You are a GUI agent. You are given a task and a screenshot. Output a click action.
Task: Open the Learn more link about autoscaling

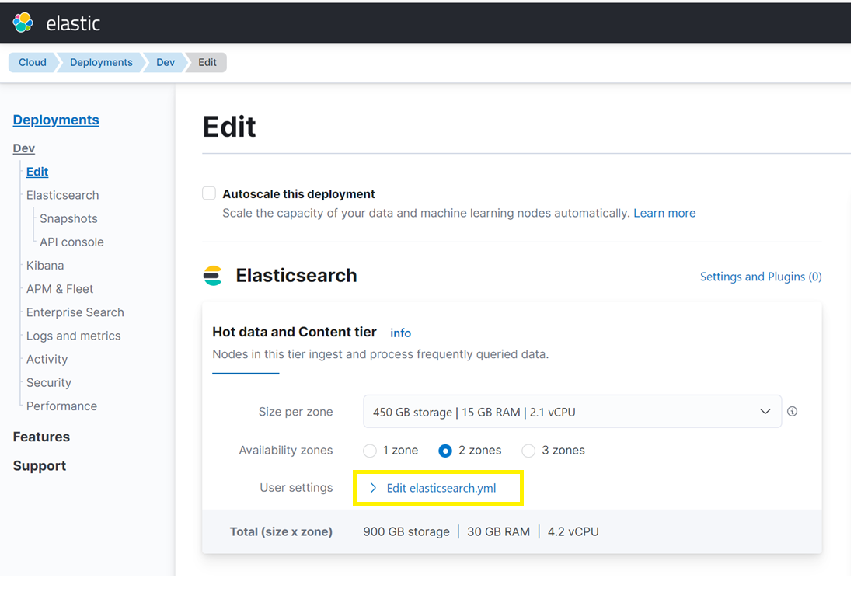pos(664,212)
